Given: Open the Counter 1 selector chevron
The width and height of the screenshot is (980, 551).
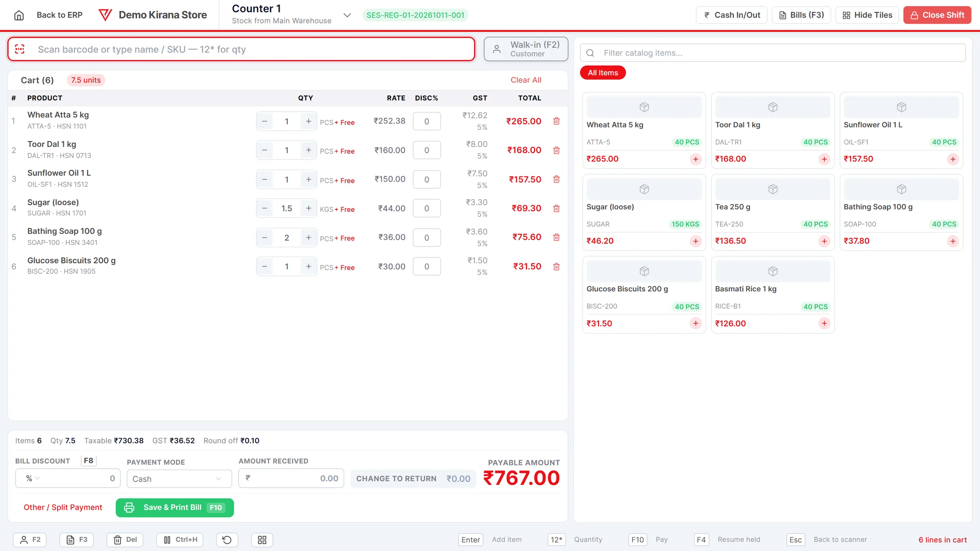Looking at the screenshot, I should point(347,15).
